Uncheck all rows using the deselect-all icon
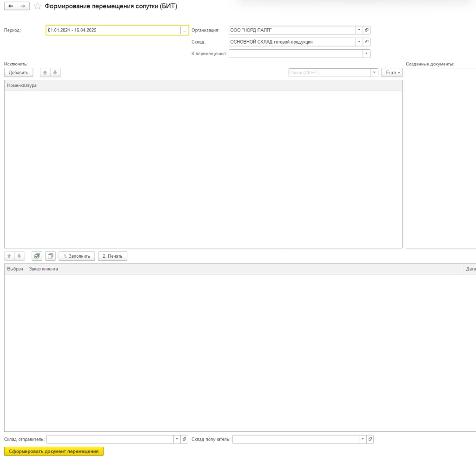The height and width of the screenshot is (456, 476). click(x=51, y=256)
